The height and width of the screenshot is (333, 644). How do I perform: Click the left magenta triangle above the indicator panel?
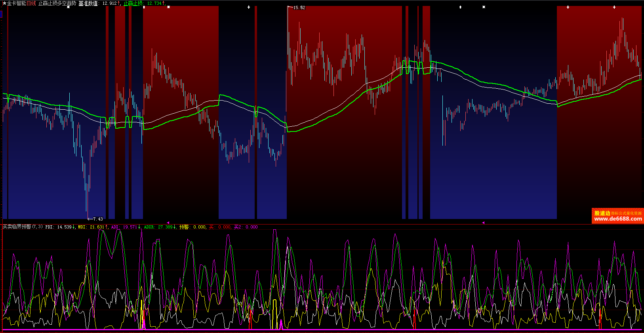point(168,223)
